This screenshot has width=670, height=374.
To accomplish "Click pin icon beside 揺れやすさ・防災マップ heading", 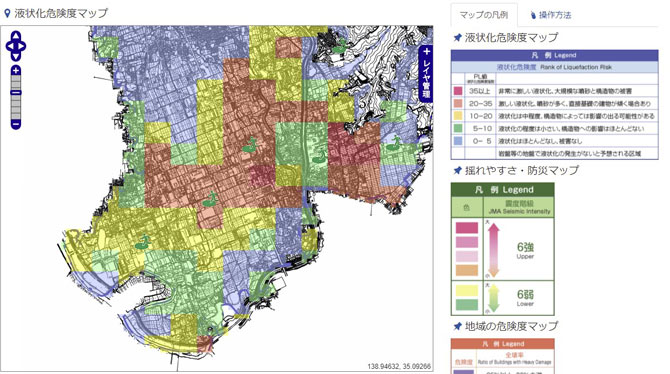I will (x=457, y=171).
